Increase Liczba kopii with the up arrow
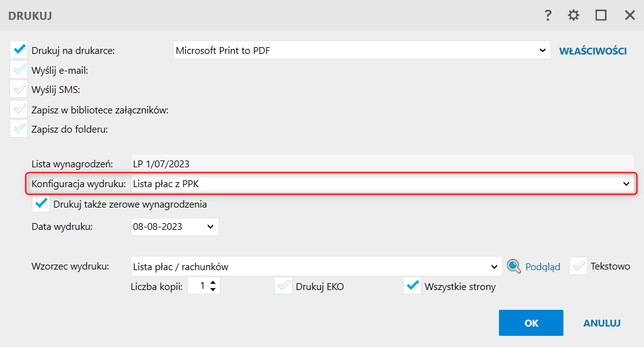Viewport: 644px width, 347px height. pos(213,283)
